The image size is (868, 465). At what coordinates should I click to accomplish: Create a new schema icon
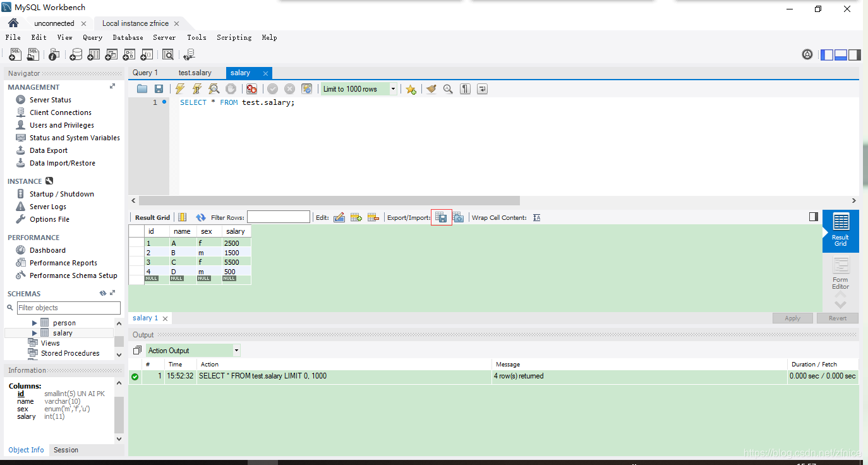[x=76, y=54]
